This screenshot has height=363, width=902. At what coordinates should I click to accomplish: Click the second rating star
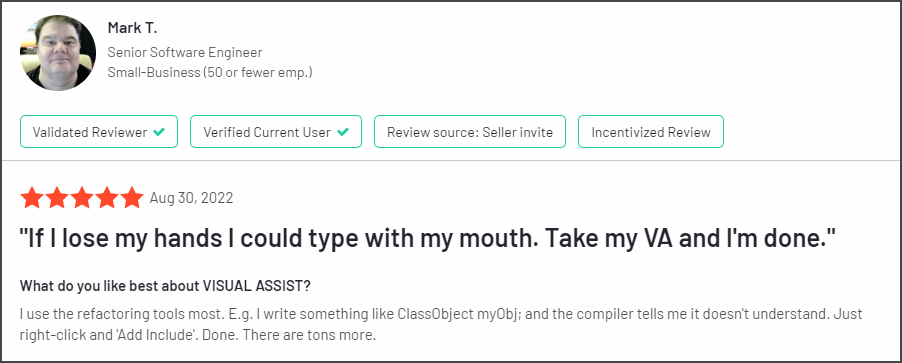pyautogui.click(x=56, y=197)
